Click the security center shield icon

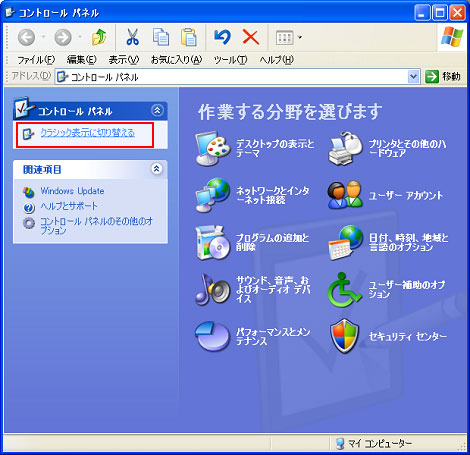click(x=345, y=336)
